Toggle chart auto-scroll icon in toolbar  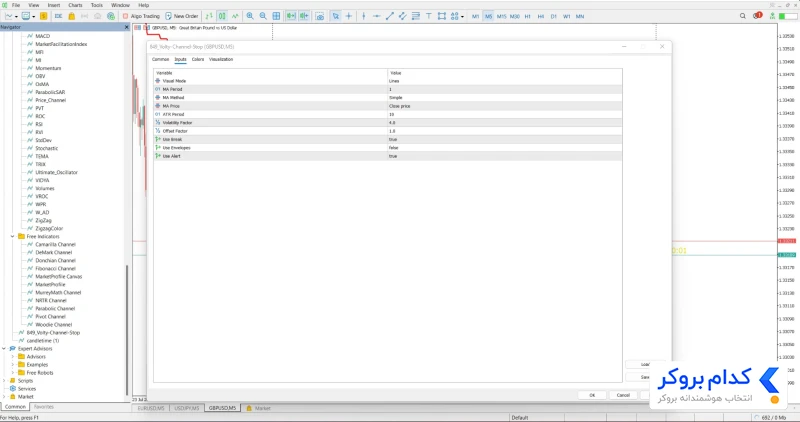tap(291, 16)
